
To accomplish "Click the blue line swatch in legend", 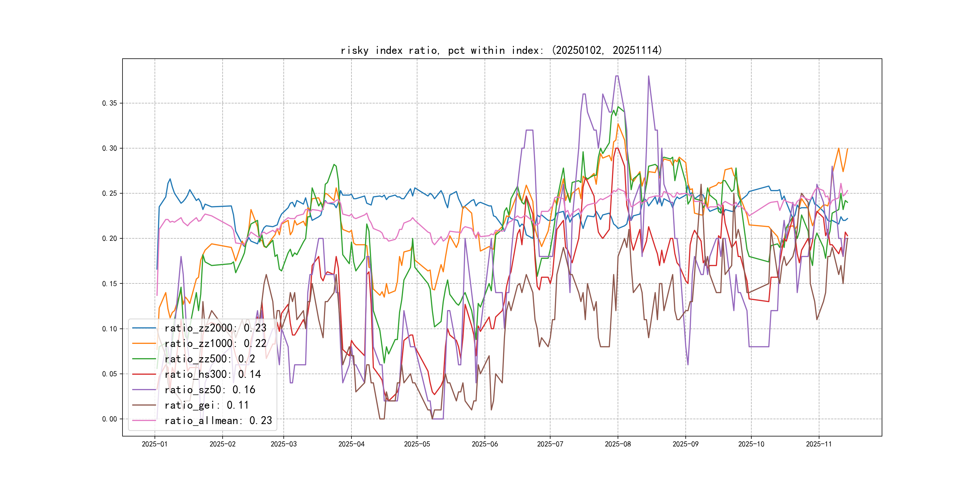I will 144,328.
